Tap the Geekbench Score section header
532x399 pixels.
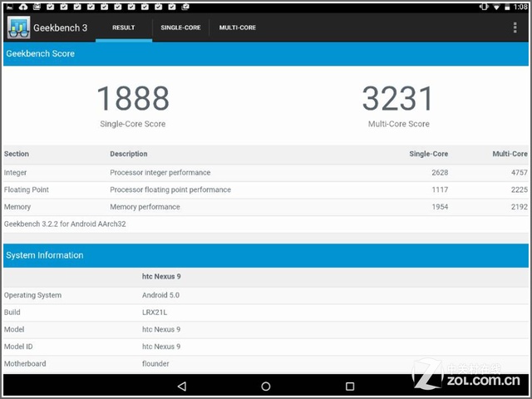coord(266,53)
